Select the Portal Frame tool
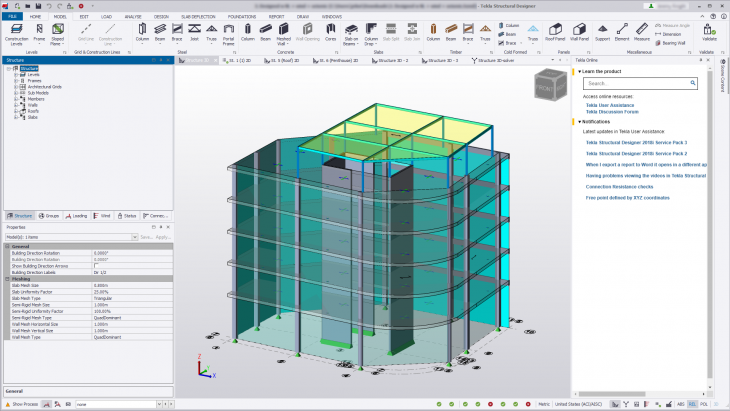The width and height of the screenshot is (730, 411). (x=228, y=34)
